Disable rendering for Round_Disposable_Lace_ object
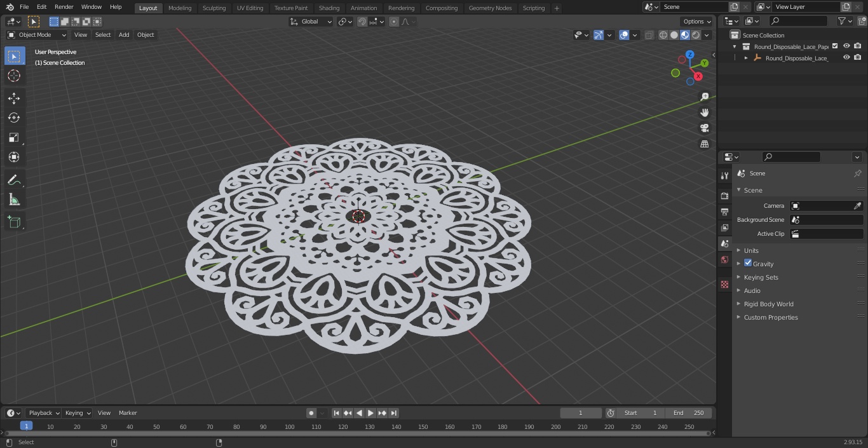This screenshot has width=868, height=448. (x=858, y=57)
